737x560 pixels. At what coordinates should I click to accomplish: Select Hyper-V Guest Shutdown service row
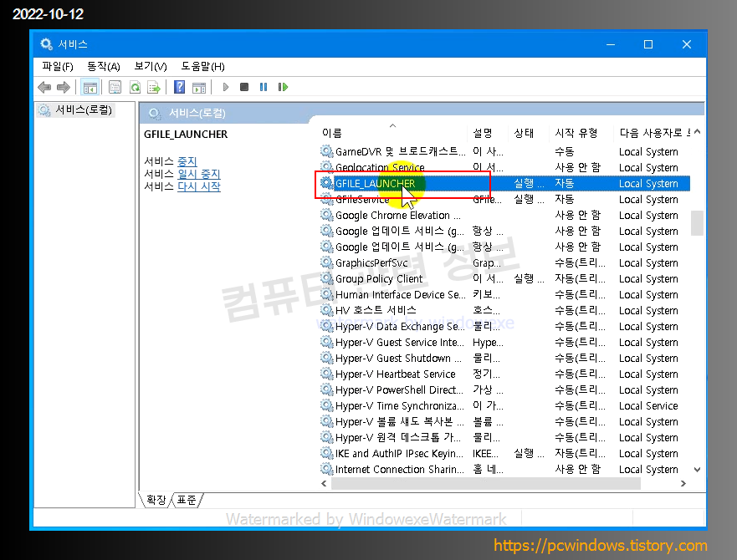coord(504,358)
